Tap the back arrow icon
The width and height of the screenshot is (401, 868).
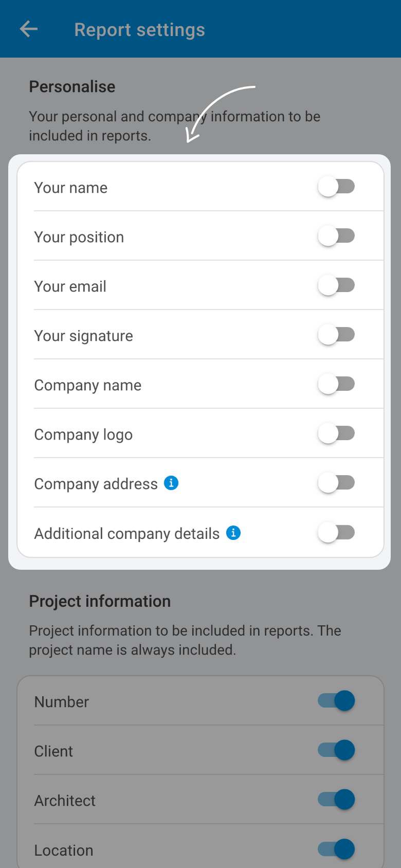coord(29,29)
